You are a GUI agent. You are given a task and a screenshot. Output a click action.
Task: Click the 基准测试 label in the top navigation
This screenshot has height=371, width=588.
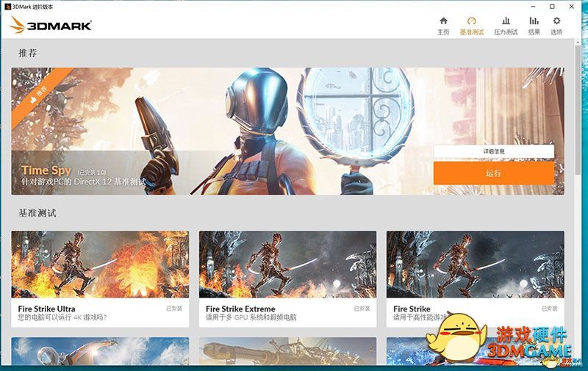[x=471, y=32]
